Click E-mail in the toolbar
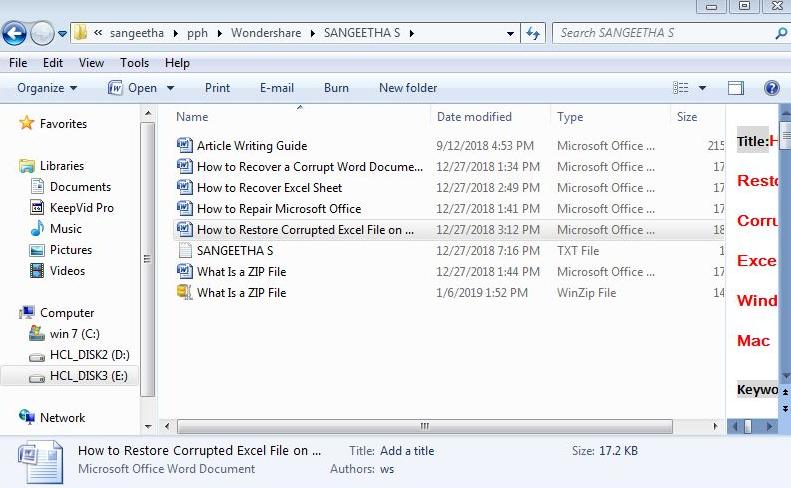Image resolution: width=791 pixels, height=488 pixels. tap(277, 88)
